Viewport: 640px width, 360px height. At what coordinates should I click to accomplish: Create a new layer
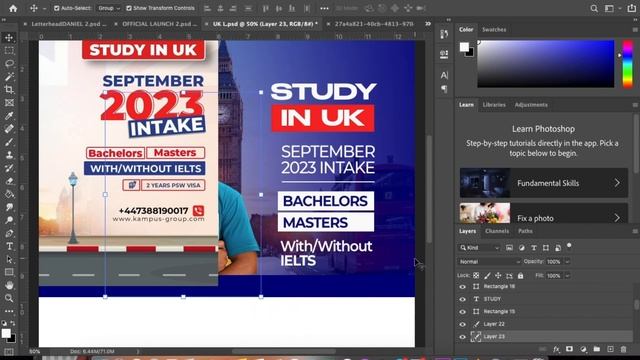(x=610, y=349)
